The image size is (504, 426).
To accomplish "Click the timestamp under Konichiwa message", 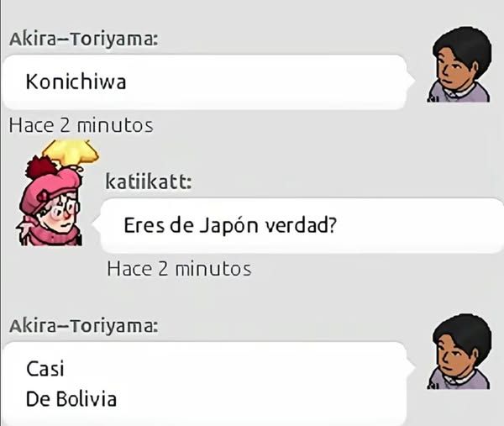I will tap(81, 125).
